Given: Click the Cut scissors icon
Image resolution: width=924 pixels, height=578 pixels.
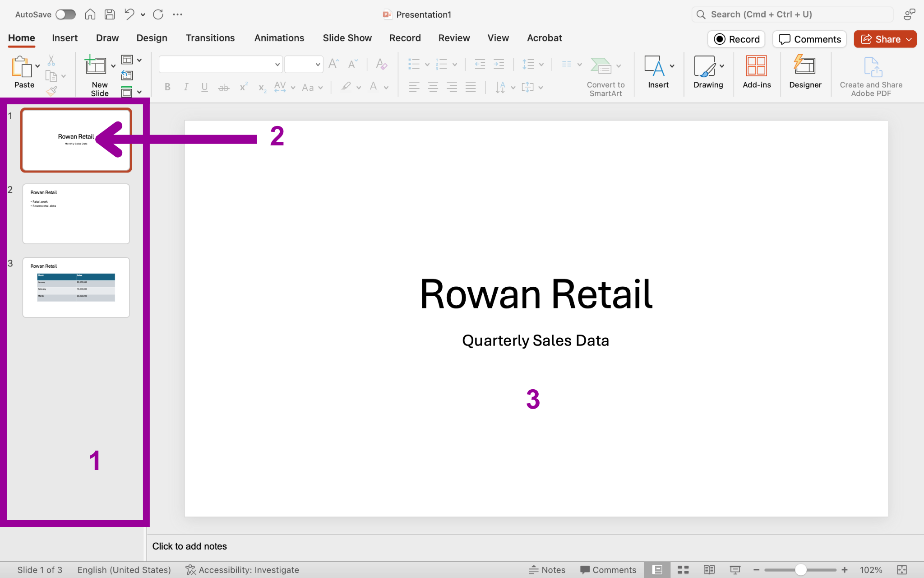Looking at the screenshot, I should [51, 61].
